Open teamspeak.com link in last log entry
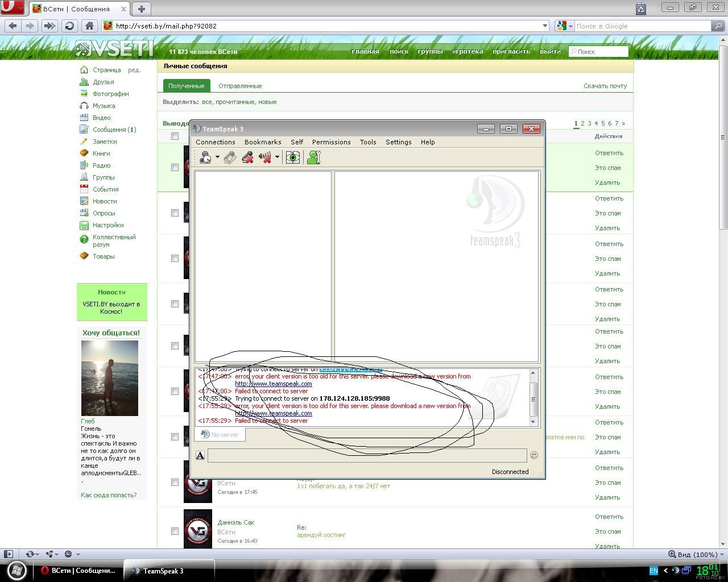The image size is (728, 582). click(x=274, y=413)
